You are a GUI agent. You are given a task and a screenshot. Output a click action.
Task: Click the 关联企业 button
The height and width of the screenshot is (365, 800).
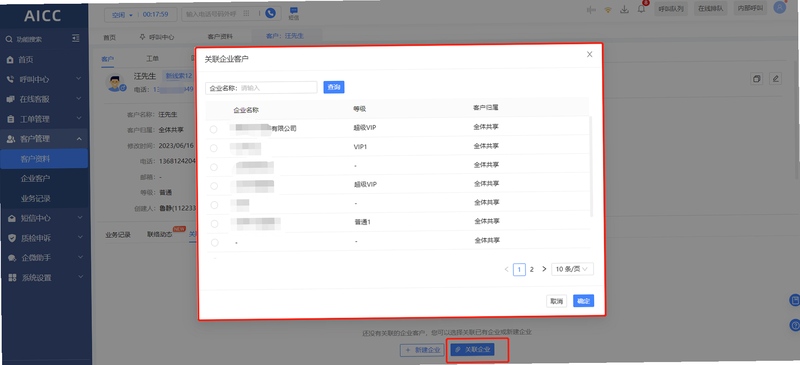point(473,350)
